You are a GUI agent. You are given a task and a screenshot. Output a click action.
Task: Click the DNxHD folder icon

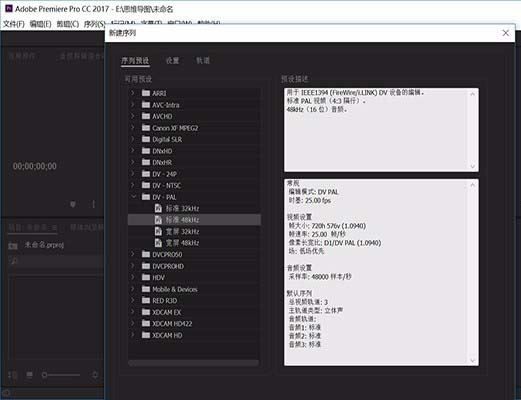click(146, 151)
